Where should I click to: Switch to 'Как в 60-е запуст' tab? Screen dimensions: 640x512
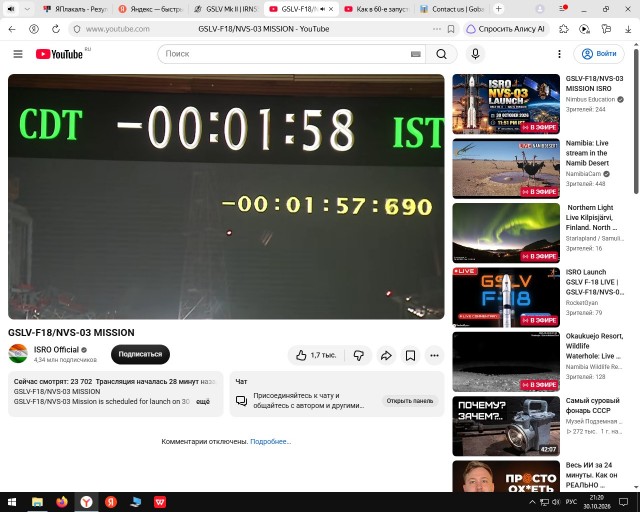click(x=376, y=9)
